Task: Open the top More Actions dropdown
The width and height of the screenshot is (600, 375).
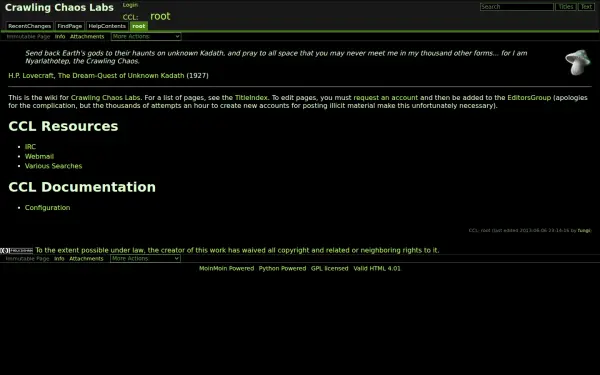Action: click(x=146, y=36)
